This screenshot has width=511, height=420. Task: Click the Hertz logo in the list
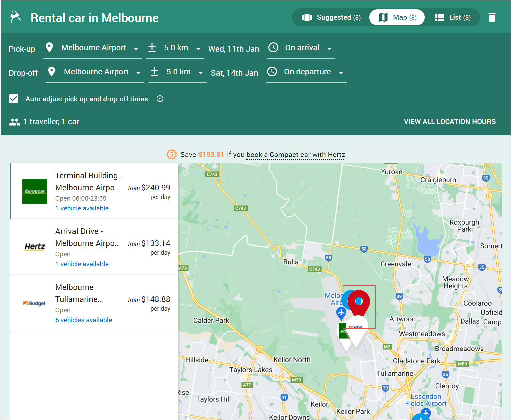pyautogui.click(x=35, y=247)
